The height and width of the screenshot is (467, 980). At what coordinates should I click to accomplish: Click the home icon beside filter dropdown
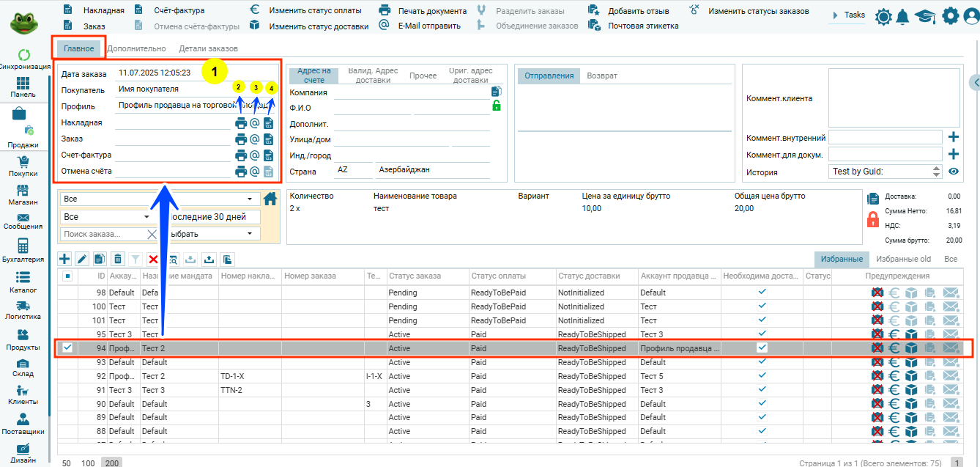(x=271, y=198)
